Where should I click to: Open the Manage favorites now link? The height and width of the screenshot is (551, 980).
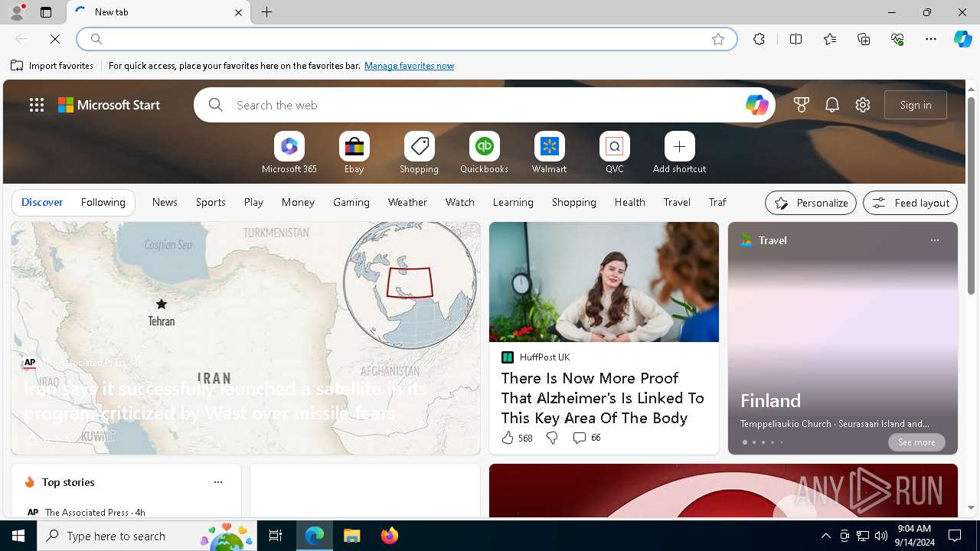coord(409,66)
